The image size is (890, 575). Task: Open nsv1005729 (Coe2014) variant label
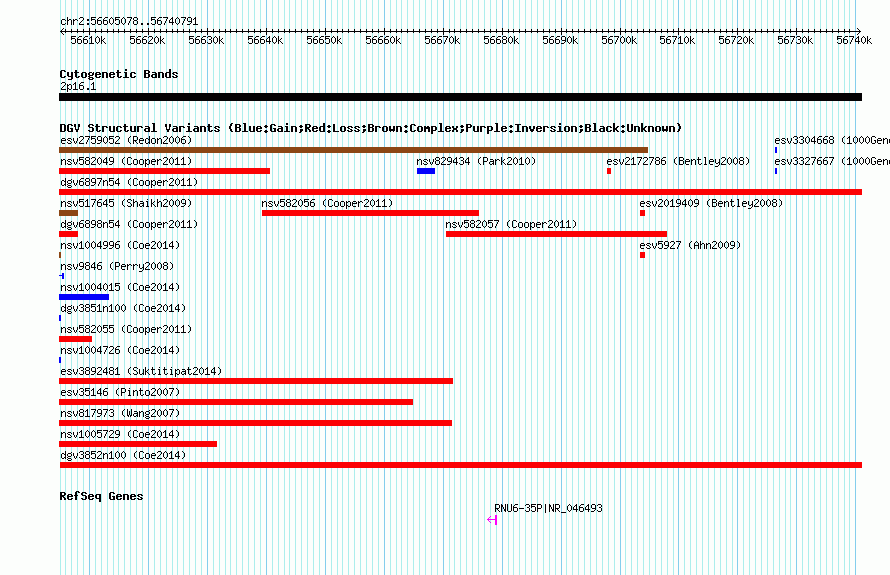point(120,434)
